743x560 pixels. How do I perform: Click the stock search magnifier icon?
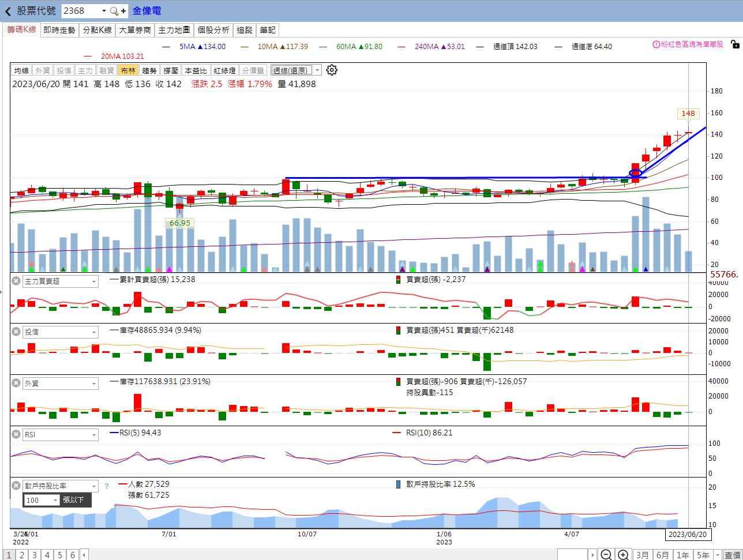click(114, 11)
